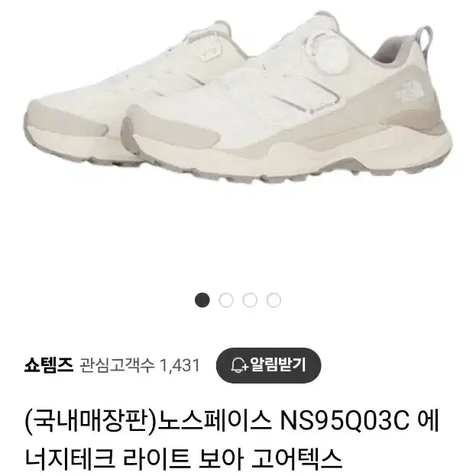The height and width of the screenshot is (476, 476).
Task: Click the 라이트 보아 고어텍스 title line
Action: (233, 459)
